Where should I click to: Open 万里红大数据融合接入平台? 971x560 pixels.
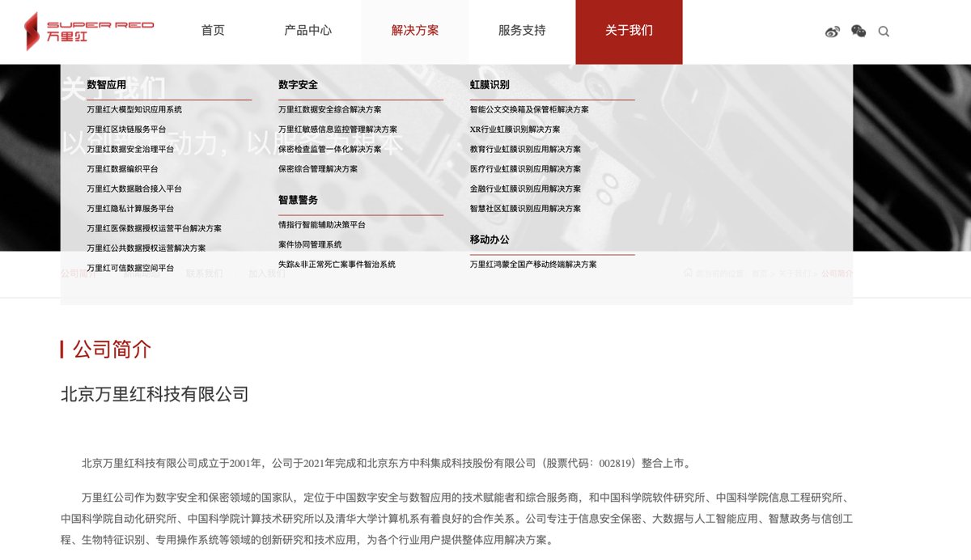[134, 189]
